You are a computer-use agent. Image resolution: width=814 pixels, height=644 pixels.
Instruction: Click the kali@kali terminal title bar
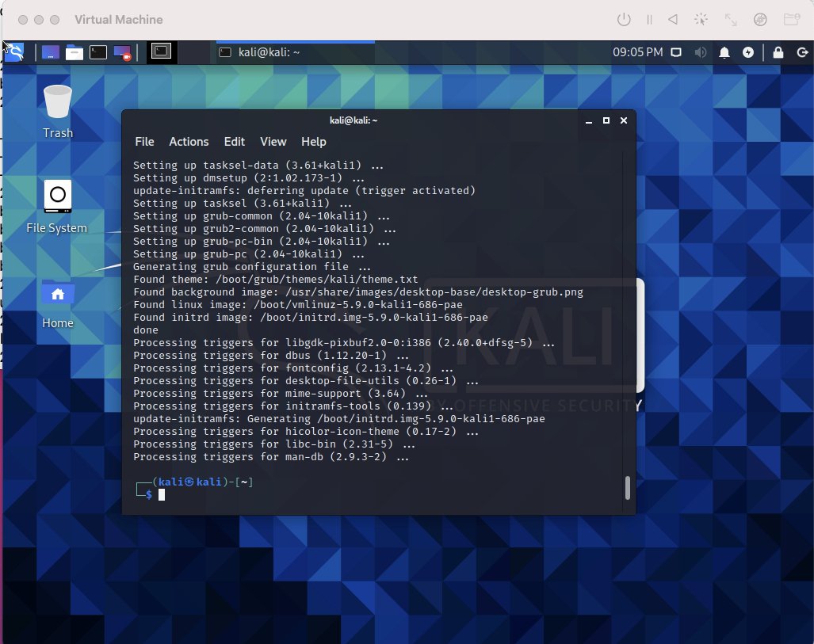[x=353, y=120]
